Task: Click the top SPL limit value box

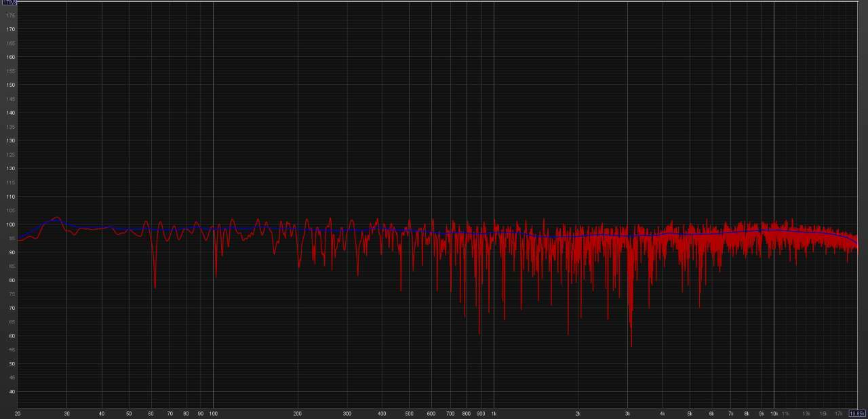Action: [9, 3]
